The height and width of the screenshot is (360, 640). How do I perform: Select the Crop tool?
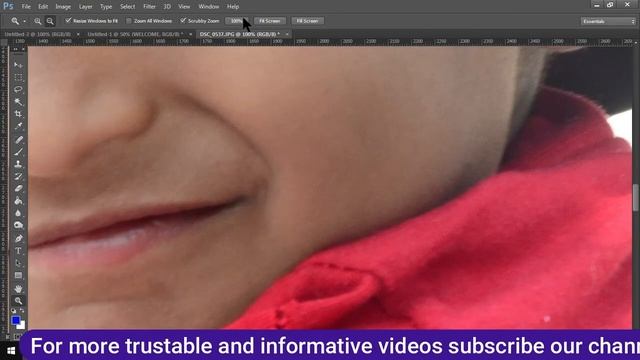pyautogui.click(x=18, y=114)
